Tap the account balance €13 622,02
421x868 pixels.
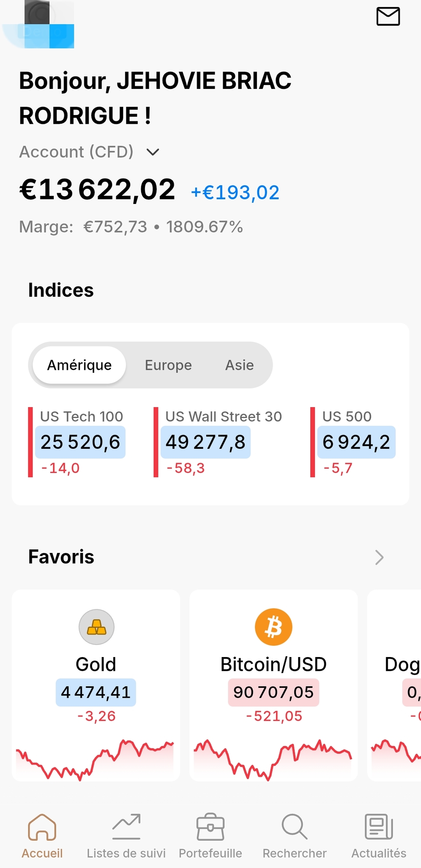tap(97, 190)
